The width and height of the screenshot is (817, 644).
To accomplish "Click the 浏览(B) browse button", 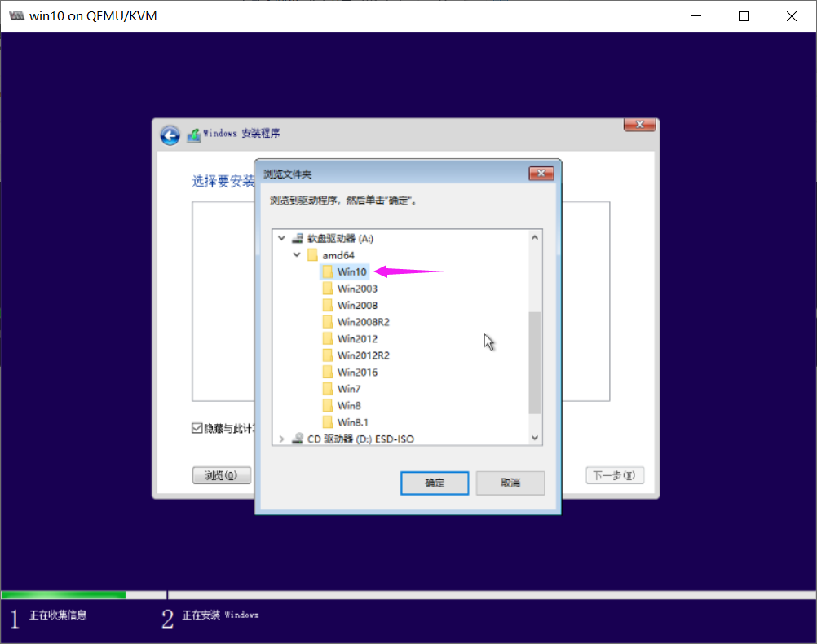I will click(222, 475).
